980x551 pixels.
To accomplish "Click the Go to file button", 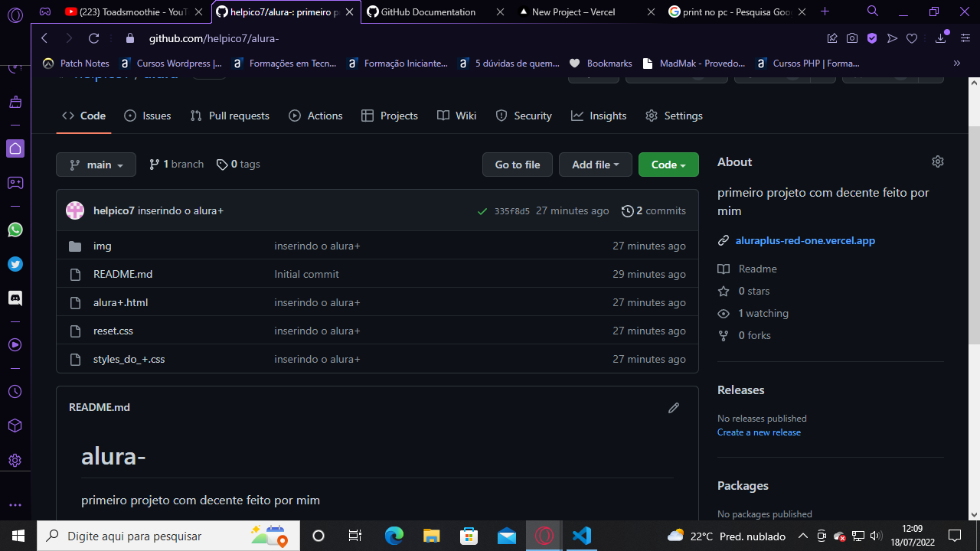I will tap(518, 165).
